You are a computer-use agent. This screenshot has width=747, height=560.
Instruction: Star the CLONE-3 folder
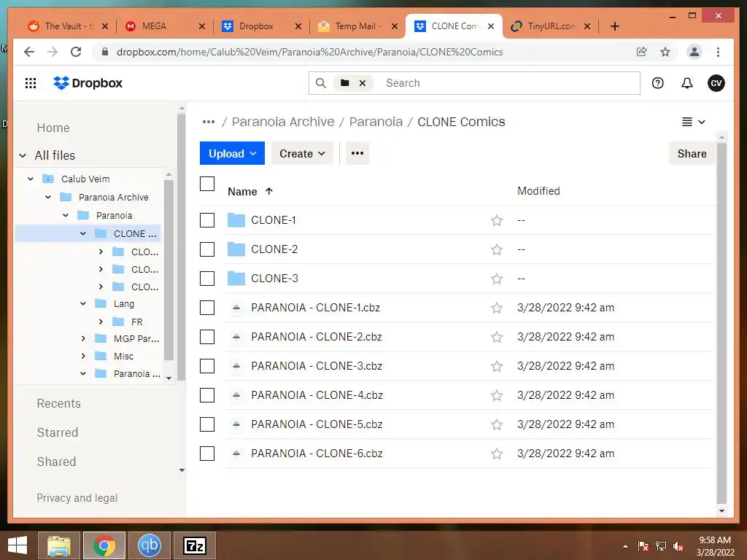tap(496, 279)
